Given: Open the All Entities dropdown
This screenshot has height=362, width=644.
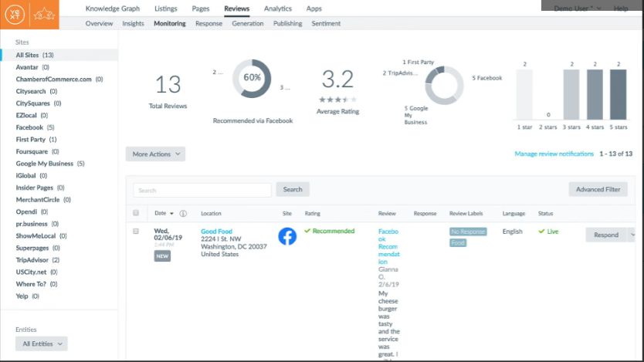Looking at the screenshot, I should click(42, 343).
